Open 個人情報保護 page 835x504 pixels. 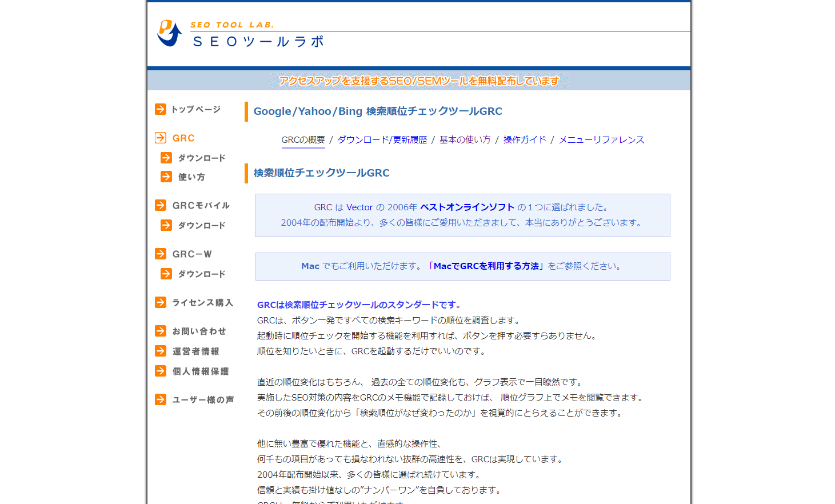201,371
